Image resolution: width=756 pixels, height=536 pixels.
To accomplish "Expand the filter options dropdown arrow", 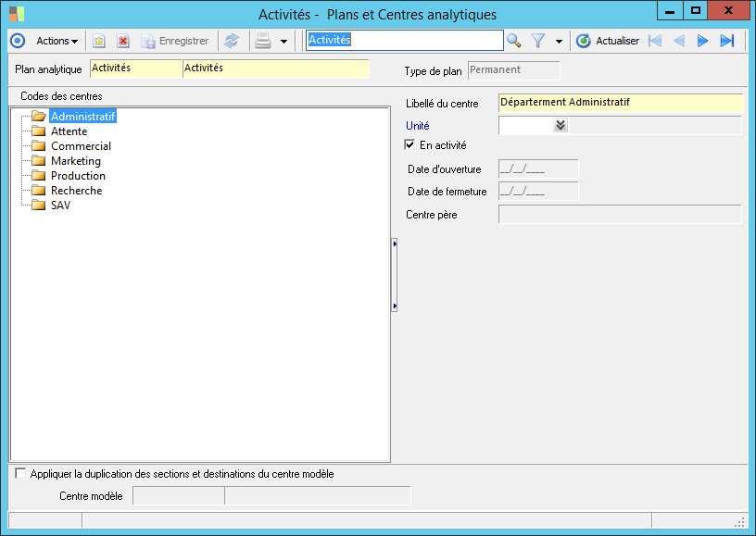I will pyautogui.click(x=559, y=42).
